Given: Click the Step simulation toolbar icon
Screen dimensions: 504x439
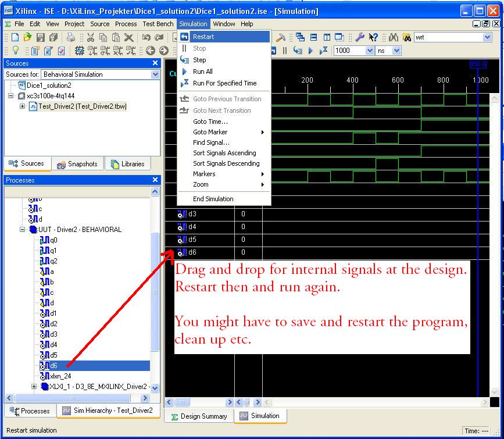Looking at the screenshot, I should pos(298,51).
